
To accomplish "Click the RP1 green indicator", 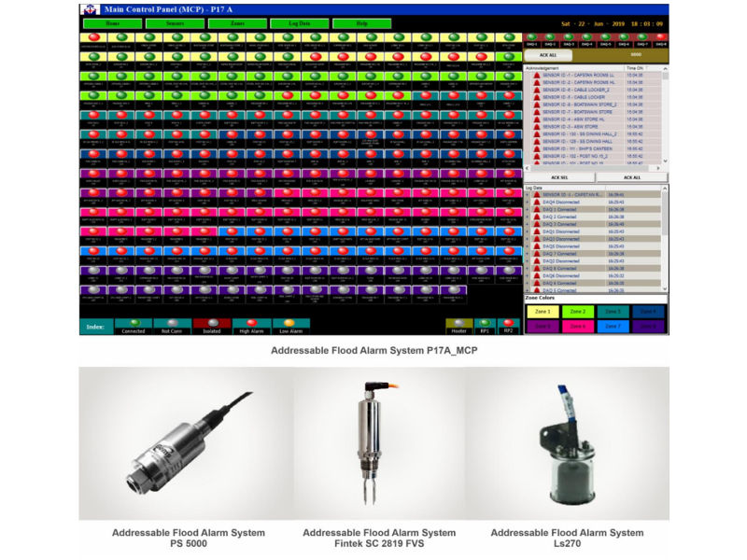I will (485, 323).
